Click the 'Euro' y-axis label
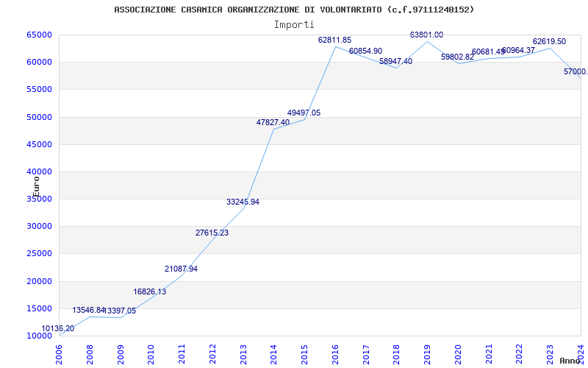Screen dimensions: 588x368 tap(36, 187)
